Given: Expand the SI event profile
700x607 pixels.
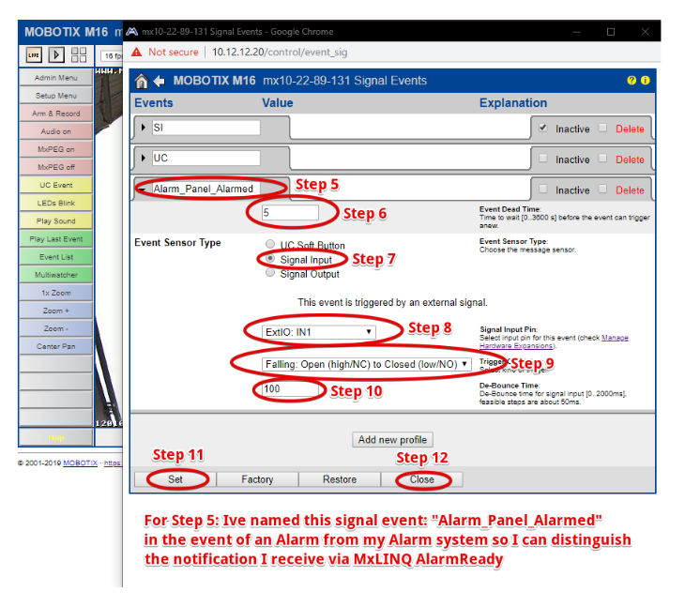Looking at the screenshot, I should pos(144,128).
